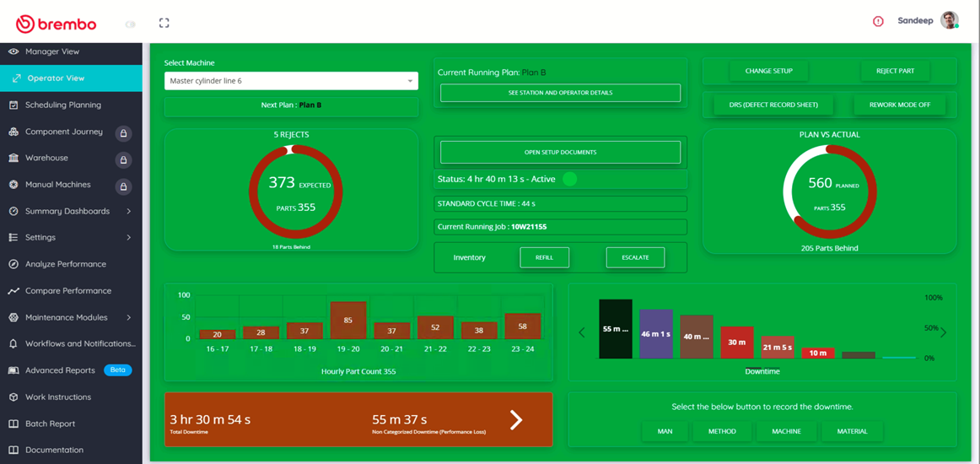The image size is (980, 464).
Task: Open the DRS Defect Record Sheet
Action: click(x=773, y=105)
